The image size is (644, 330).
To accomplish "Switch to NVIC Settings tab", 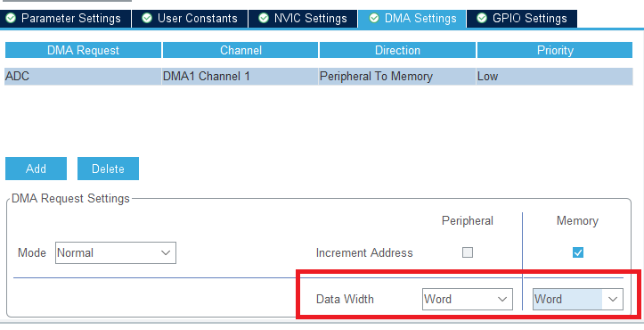I will point(303,19).
